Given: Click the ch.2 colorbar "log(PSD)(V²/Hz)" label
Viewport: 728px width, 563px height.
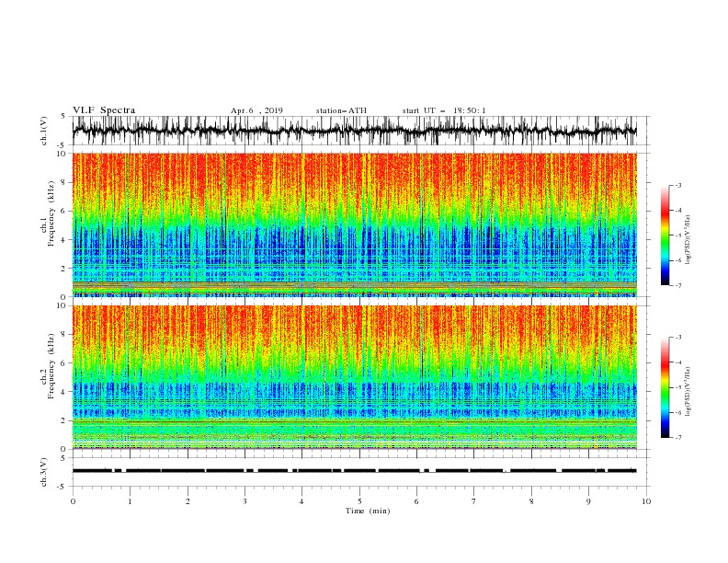Looking at the screenshot, I should [x=688, y=392].
